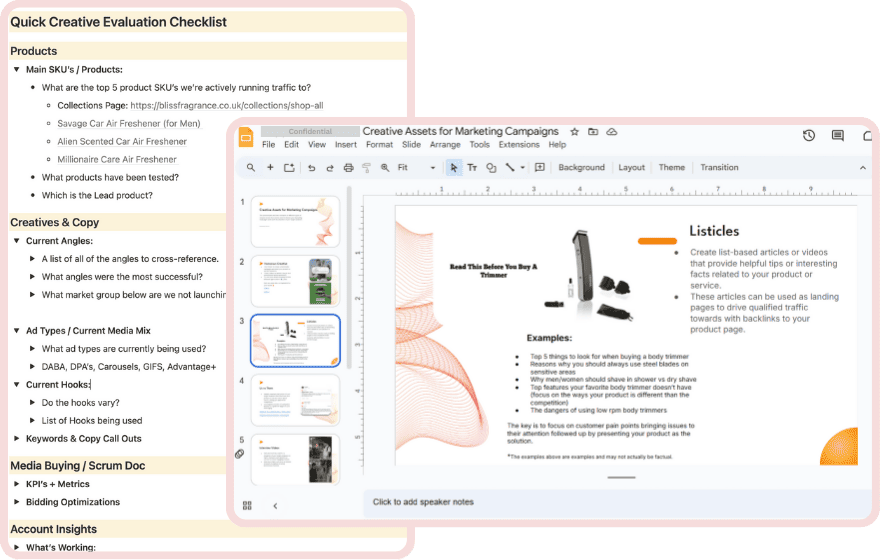Open the Arrange menu
The width and height of the screenshot is (880, 560).
point(445,145)
